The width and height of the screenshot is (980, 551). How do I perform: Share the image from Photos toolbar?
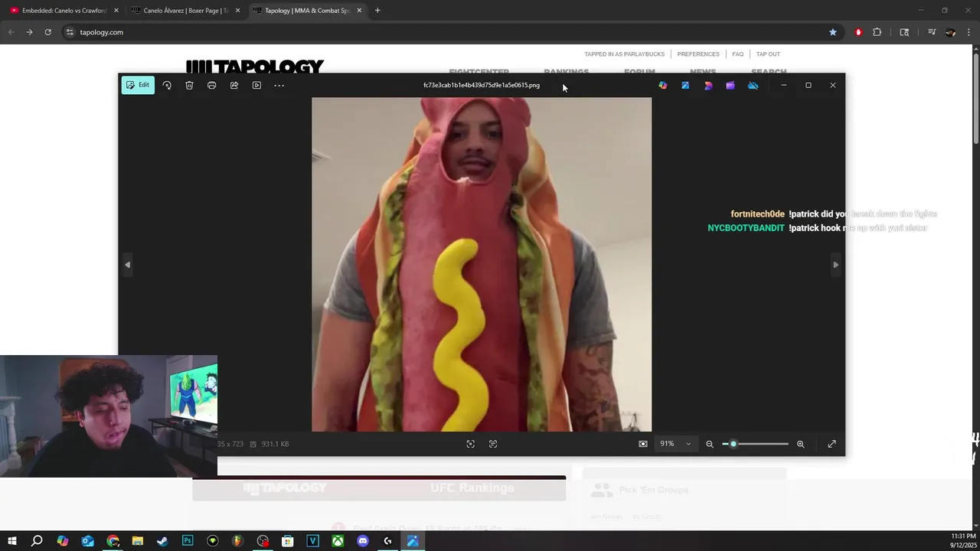tap(234, 85)
